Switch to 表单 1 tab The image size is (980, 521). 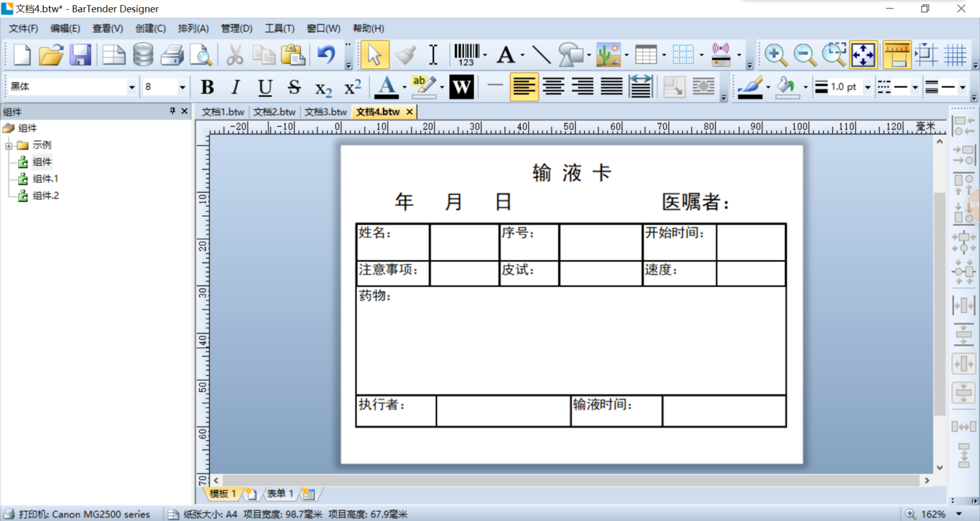click(x=280, y=494)
